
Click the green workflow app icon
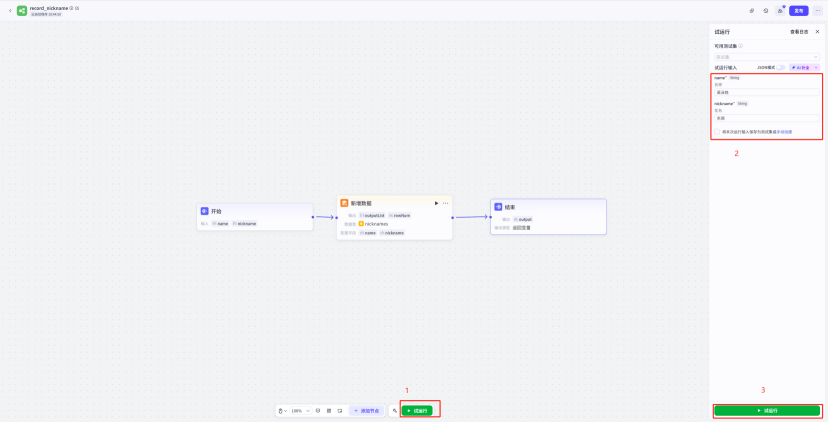[22, 11]
